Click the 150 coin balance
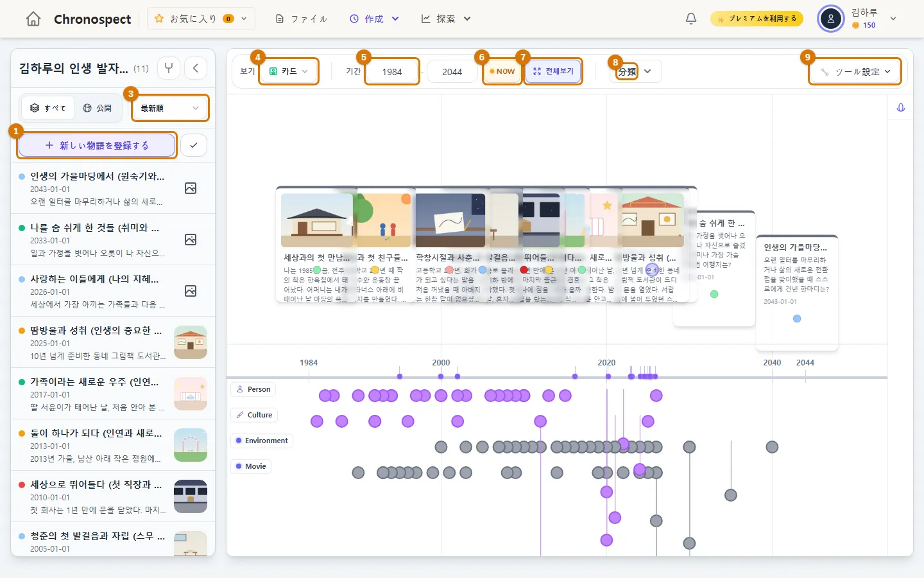Image resolution: width=924 pixels, height=578 pixels. pos(864,26)
